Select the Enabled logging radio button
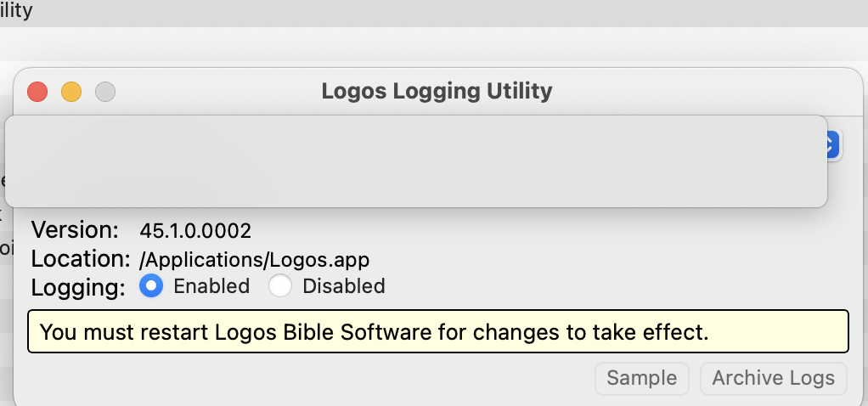Viewport: 868px width, 406px height. 151,286
